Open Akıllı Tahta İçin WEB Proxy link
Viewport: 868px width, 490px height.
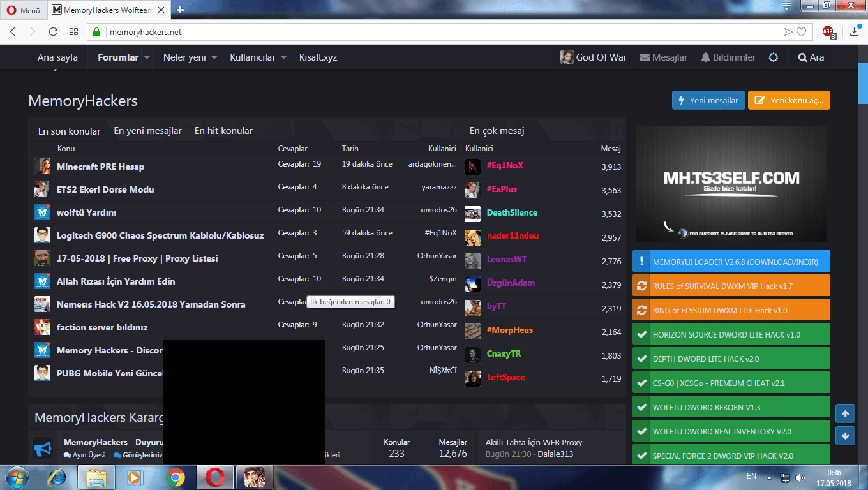(x=534, y=442)
